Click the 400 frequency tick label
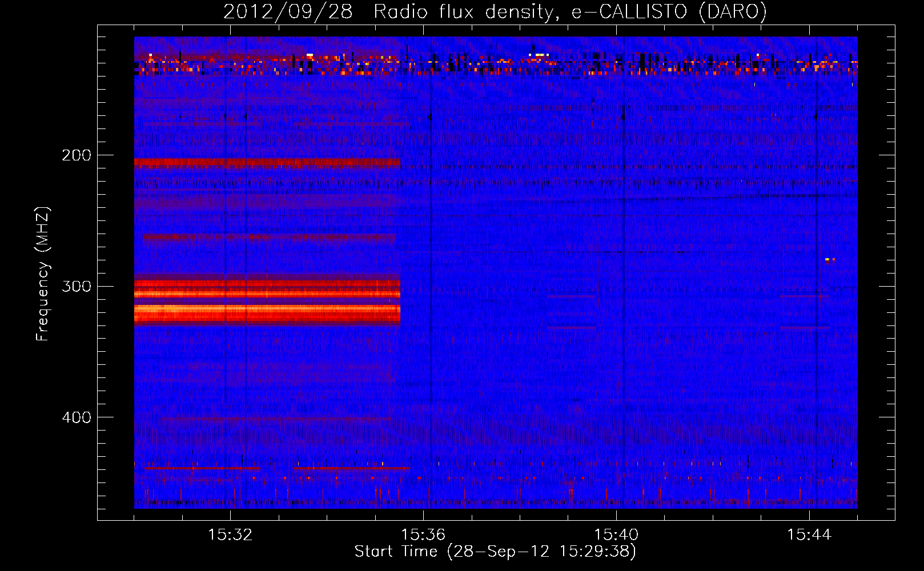The height and width of the screenshot is (571, 924). pyautogui.click(x=77, y=417)
